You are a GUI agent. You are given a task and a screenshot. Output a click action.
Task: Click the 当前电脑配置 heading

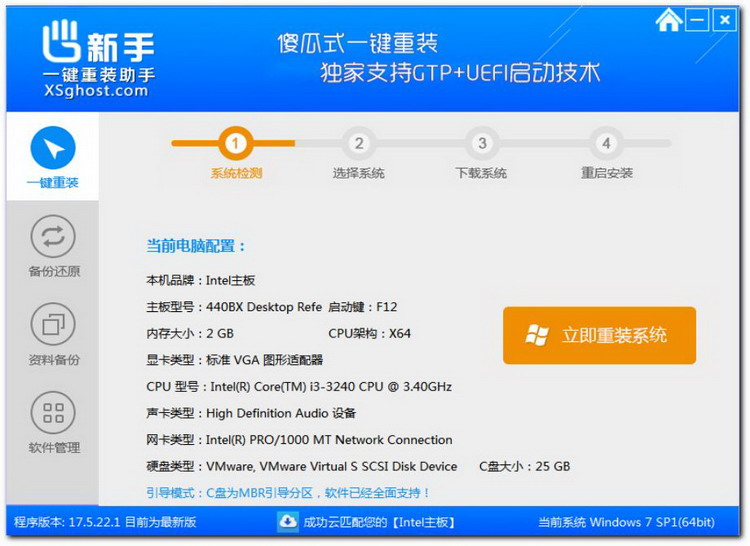(196, 246)
